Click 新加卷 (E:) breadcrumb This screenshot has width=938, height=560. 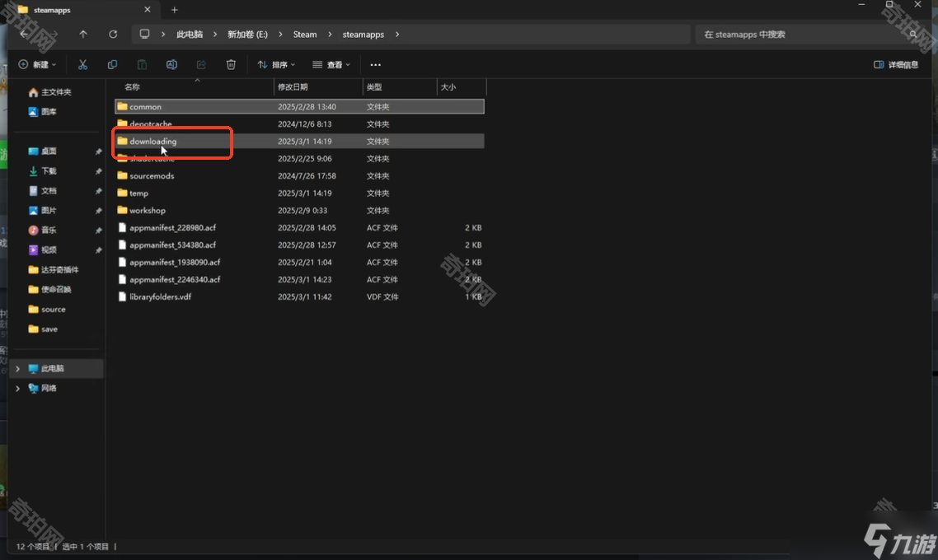(x=247, y=34)
